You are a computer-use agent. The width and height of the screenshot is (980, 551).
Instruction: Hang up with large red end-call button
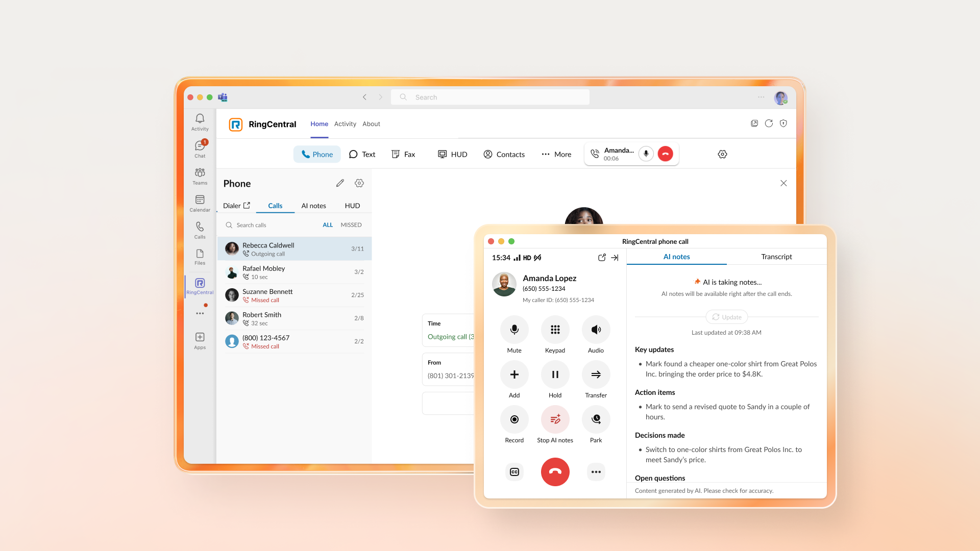pyautogui.click(x=555, y=472)
